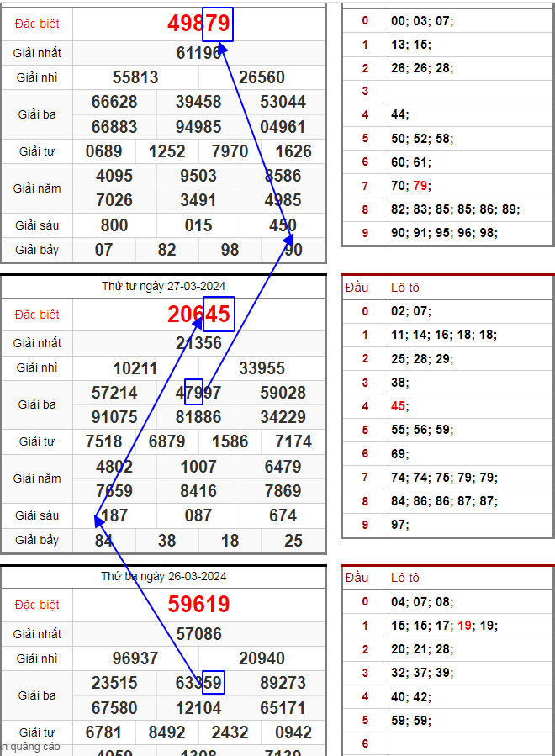Click the second prize number 55813

point(135,77)
